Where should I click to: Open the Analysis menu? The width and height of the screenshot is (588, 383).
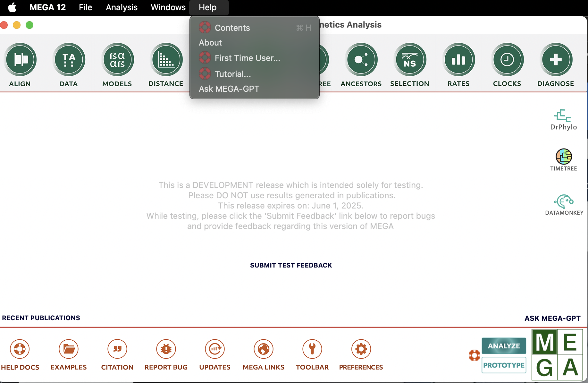(122, 7)
